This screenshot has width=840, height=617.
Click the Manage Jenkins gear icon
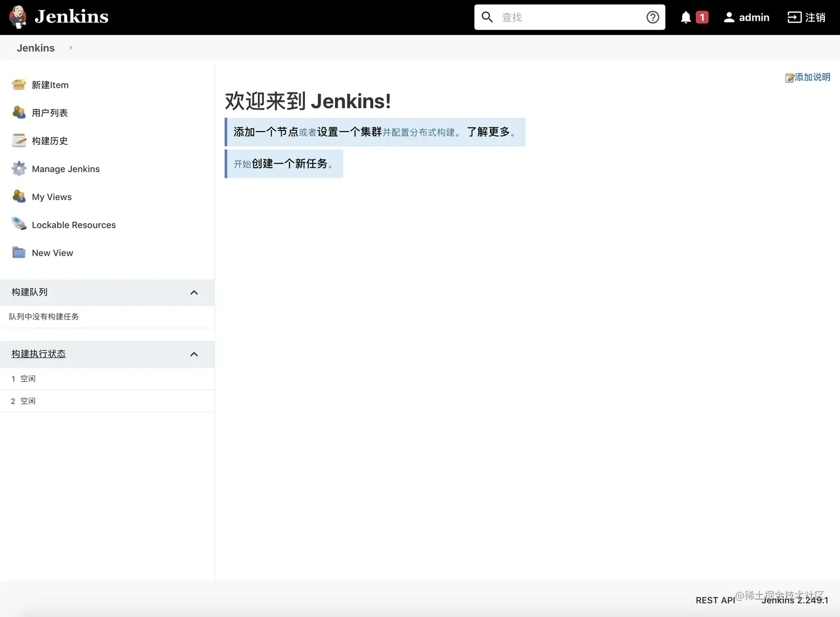click(19, 168)
